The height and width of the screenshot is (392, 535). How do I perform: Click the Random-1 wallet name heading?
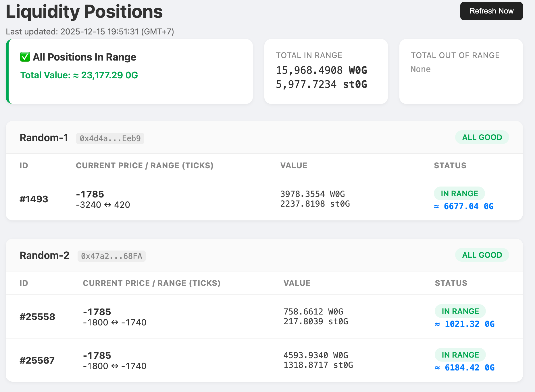(x=44, y=138)
